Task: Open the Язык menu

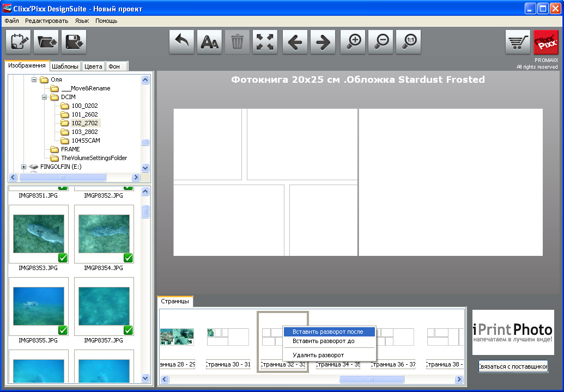Action: [x=82, y=21]
